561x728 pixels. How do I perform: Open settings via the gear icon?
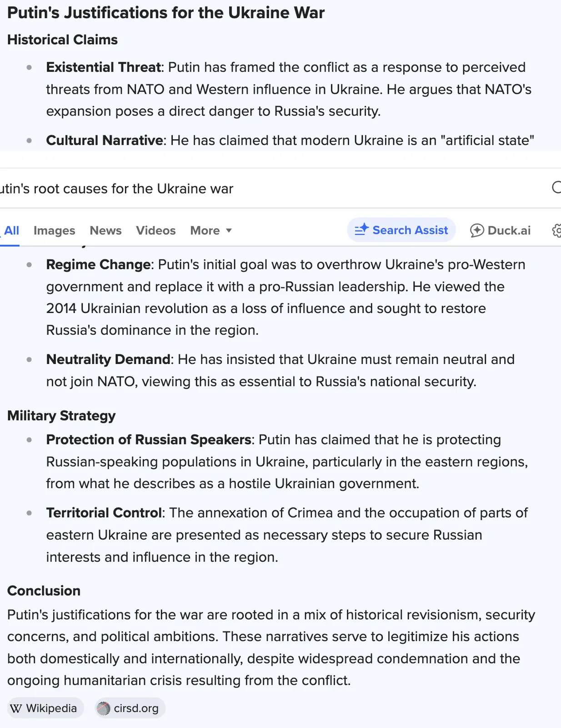(x=556, y=231)
